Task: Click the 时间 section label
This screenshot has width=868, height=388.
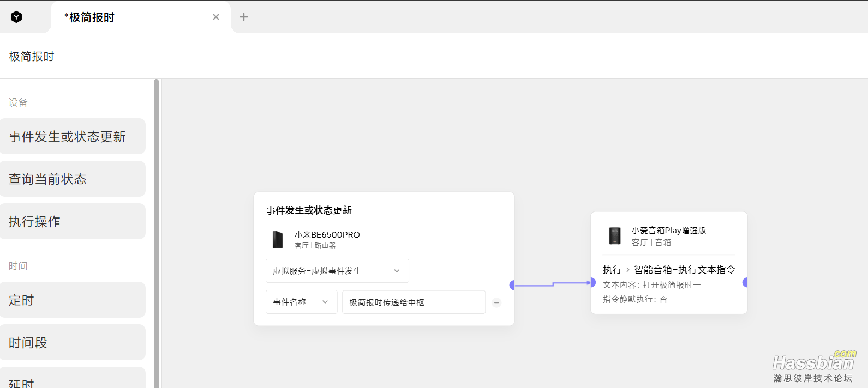Action: coord(18,266)
